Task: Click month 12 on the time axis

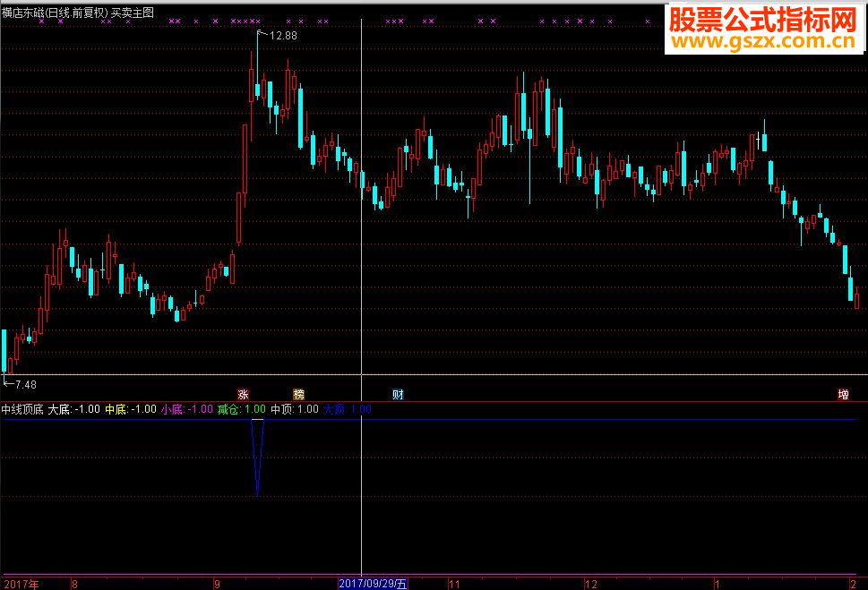Action: click(x=591, y=585)
